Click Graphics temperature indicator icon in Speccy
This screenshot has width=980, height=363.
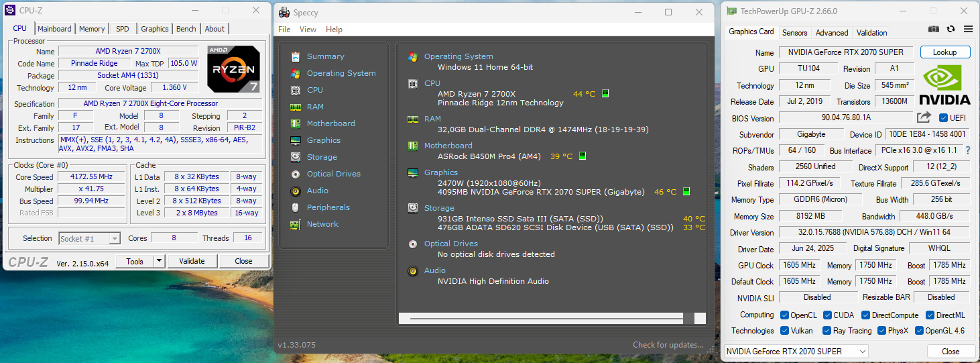tap(686, 192)
